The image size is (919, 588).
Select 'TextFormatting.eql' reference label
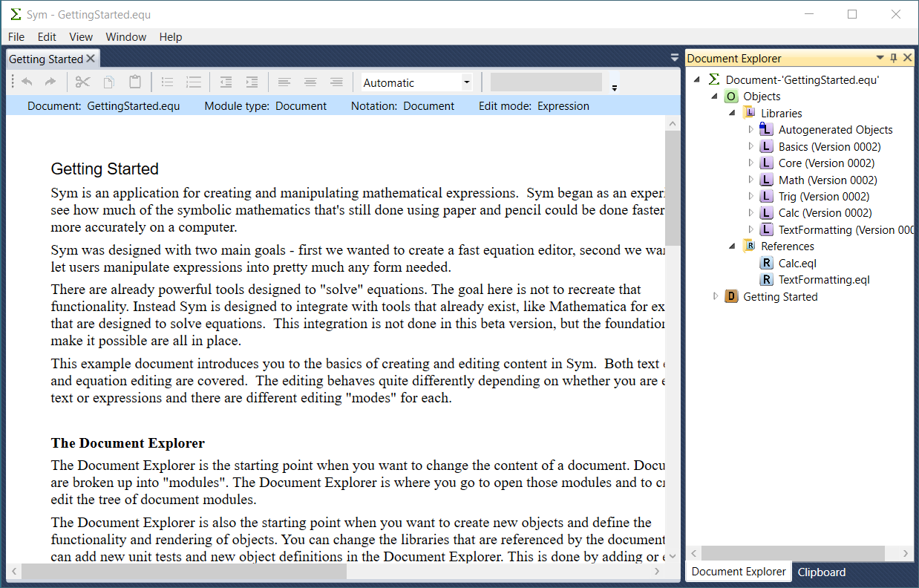pyautogui.click(x=824, y=280)
